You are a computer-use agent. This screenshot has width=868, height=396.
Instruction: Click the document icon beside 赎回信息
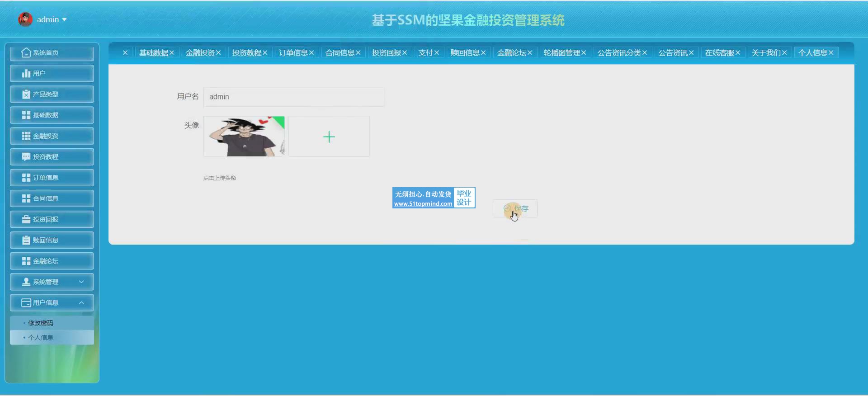tap(26, 240)
